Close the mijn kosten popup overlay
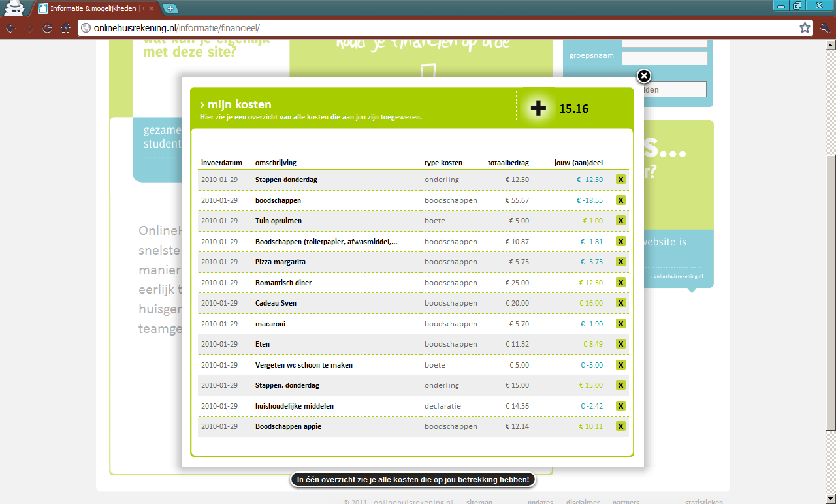Image resolution: width=836 pixels, height=504 pixels. tap(643, 76)
